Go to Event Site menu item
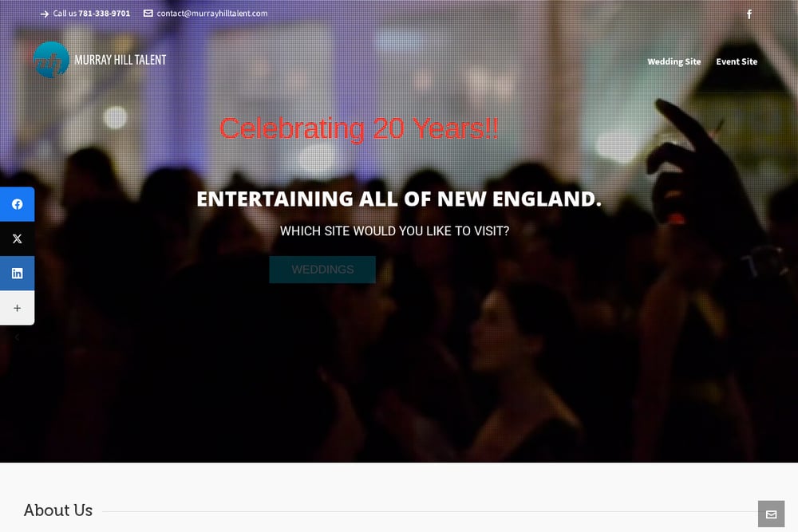Image resolution: width=798 pixels, height=532 pixels. (737, 61)
